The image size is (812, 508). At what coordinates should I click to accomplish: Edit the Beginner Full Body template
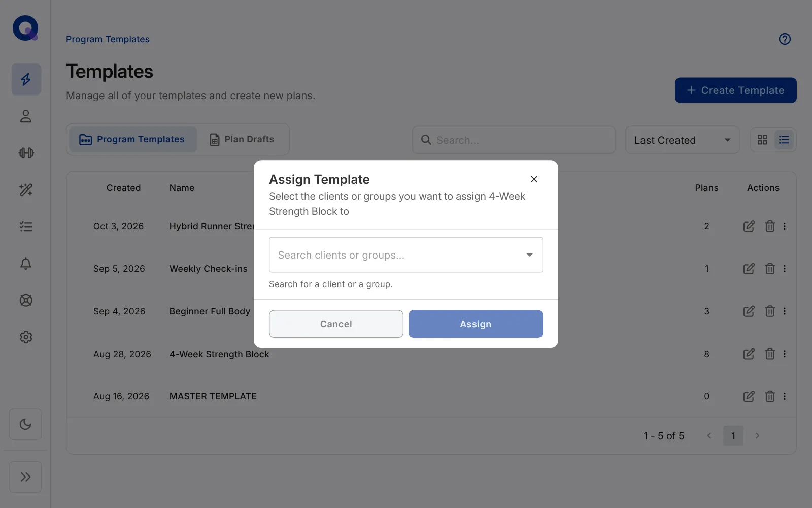click(x=749, y=311)
